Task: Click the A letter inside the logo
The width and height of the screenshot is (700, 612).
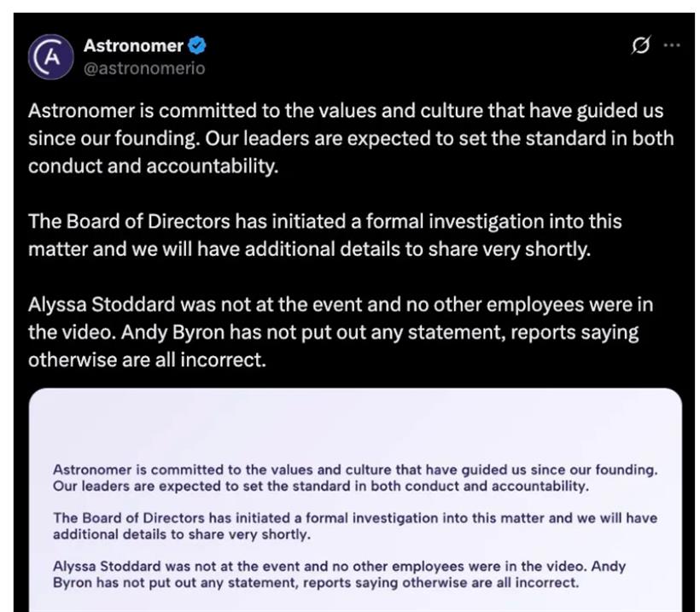Action: point(53,57)
